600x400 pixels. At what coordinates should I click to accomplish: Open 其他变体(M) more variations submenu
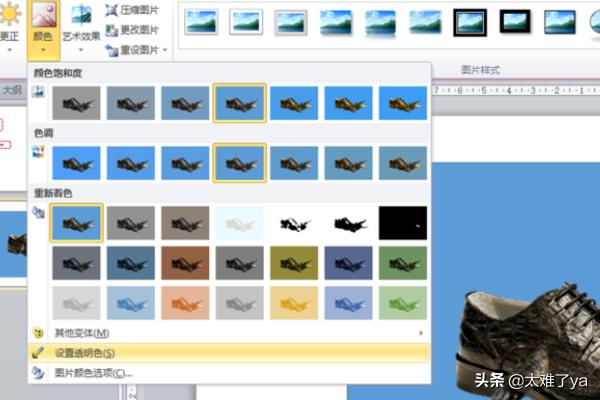pos(229,333)
